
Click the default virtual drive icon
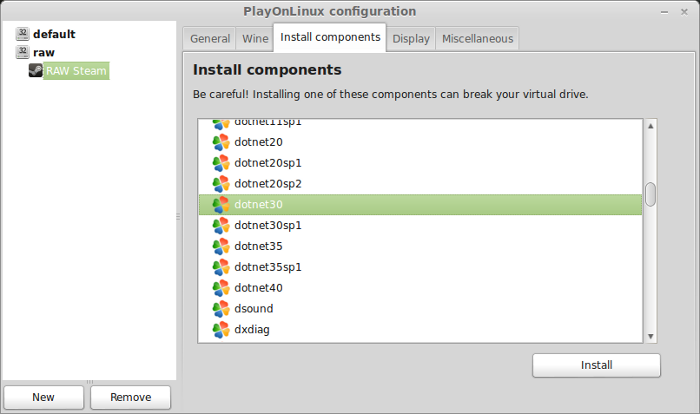[22, 34]
